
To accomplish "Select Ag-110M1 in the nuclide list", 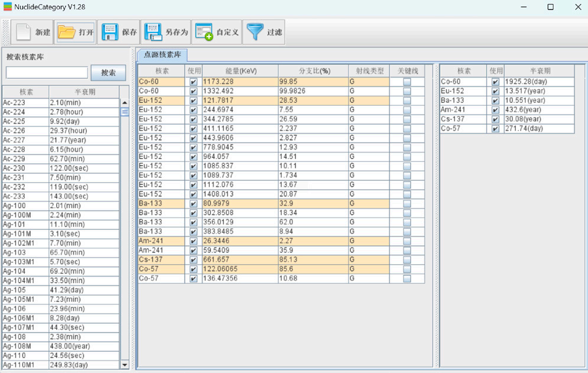I will (25, 365).
